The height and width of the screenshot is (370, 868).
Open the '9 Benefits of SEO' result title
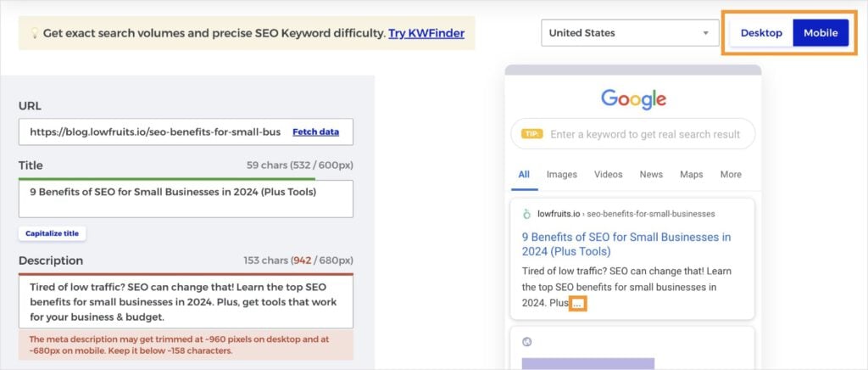626,244
